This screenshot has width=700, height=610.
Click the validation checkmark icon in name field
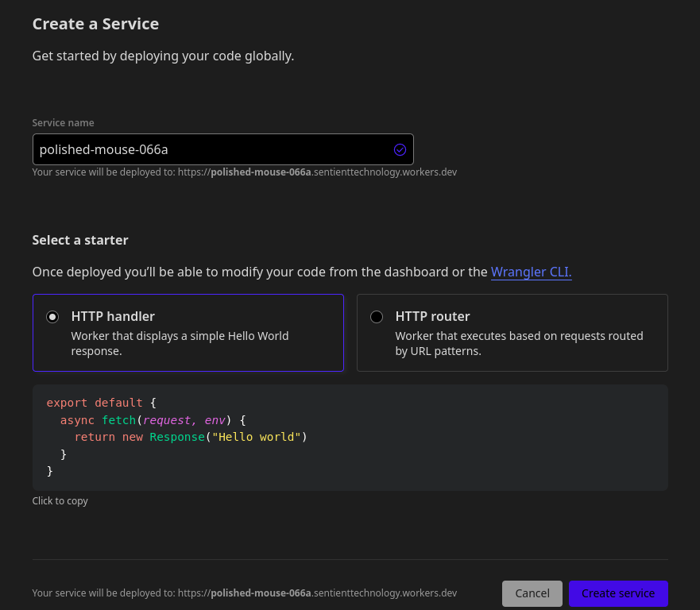coord(400,149)
